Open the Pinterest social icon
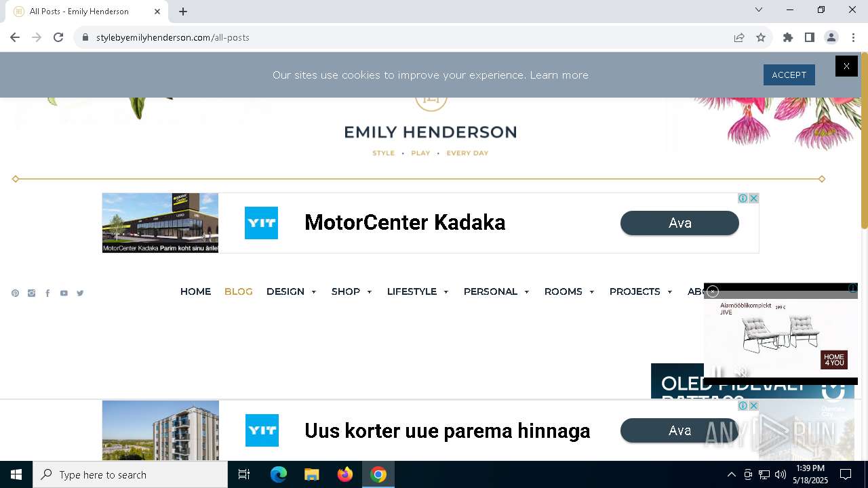 click(15, 293)
